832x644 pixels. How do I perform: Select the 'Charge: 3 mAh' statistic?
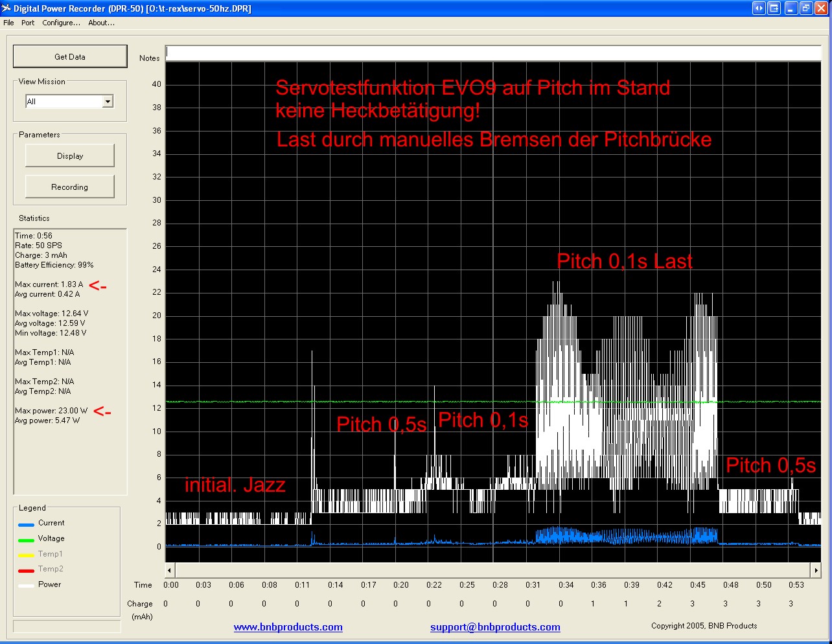(41, 255)
